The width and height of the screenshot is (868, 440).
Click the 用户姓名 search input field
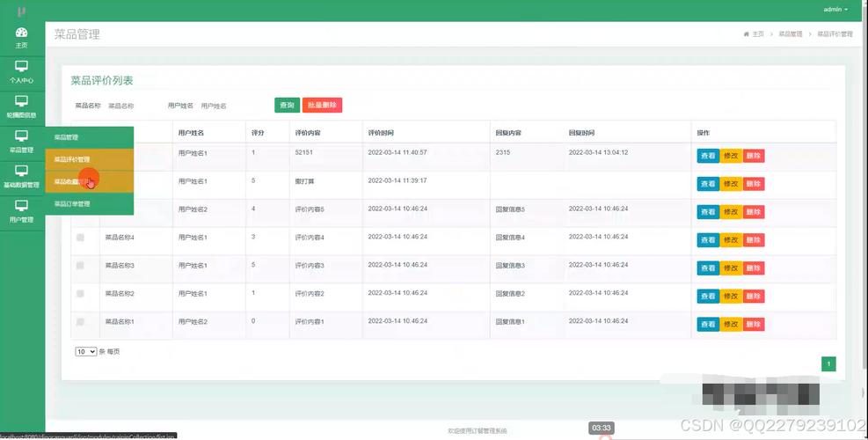pyautogui.click(x=224, y=106)
